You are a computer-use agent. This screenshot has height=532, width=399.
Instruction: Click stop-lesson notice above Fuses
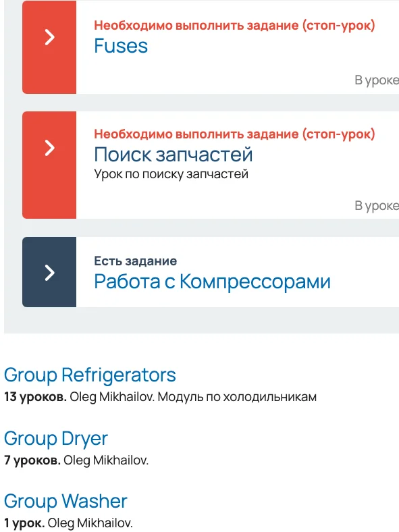(234, 26)
